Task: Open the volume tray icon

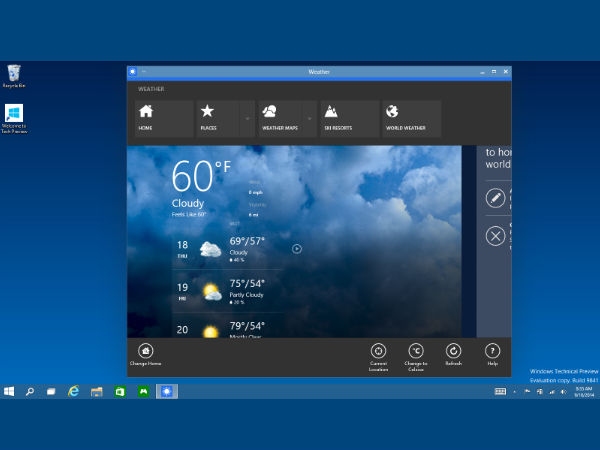Action: (x=563, y=391)
